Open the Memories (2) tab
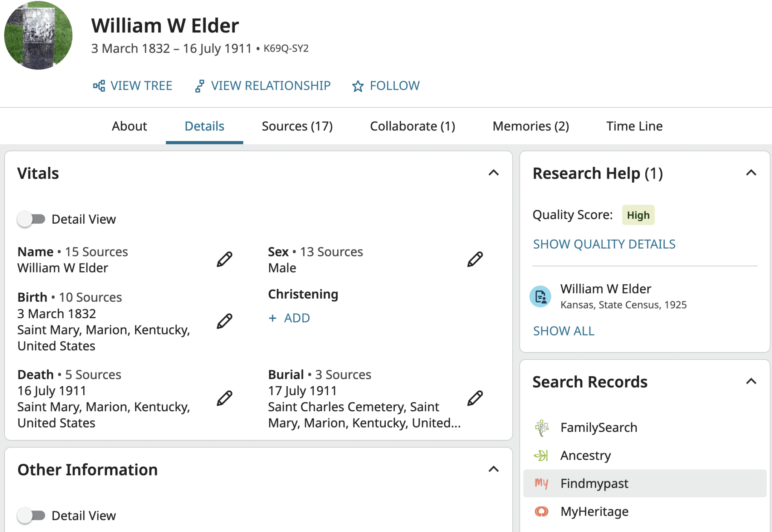The image size is (772, 532). [x=530, y=126]
